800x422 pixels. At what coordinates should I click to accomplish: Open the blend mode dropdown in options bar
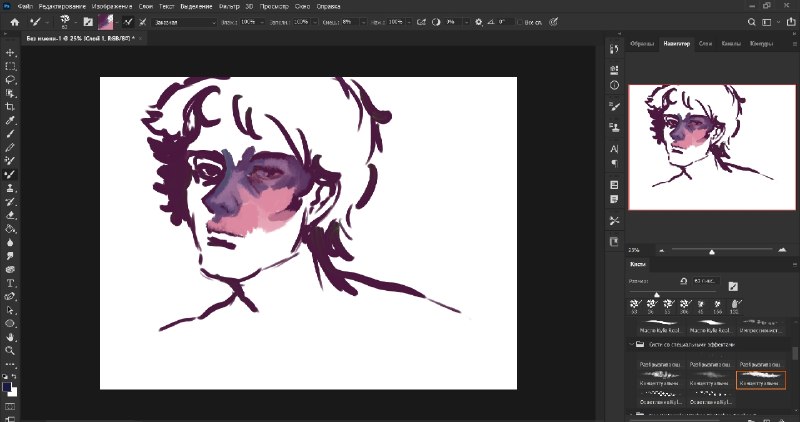pyautogui.click(x=185, y=22)
